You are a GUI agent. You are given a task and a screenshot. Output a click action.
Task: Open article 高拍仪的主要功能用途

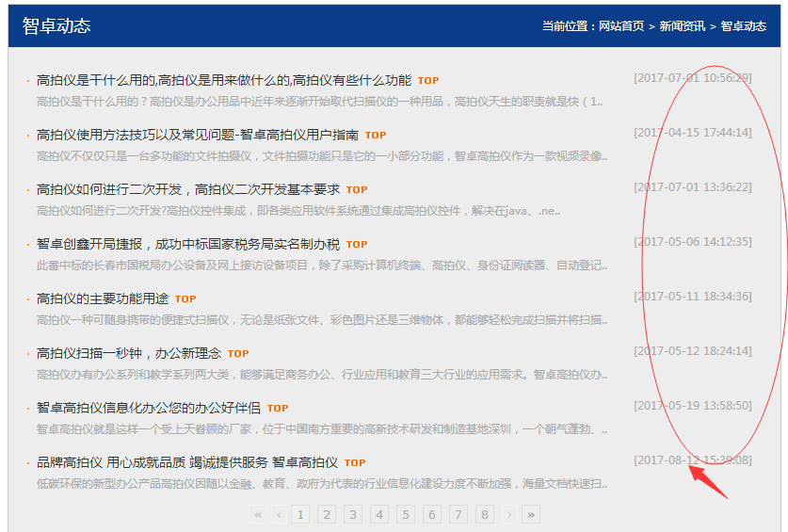pyautogui.click(x=102, y=298)
